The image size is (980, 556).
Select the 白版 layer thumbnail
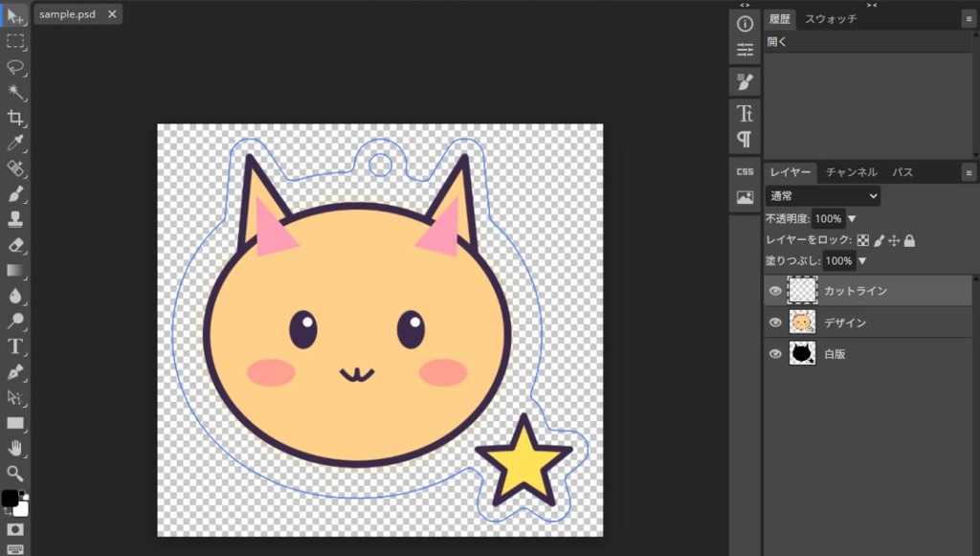tap(802, 353)
